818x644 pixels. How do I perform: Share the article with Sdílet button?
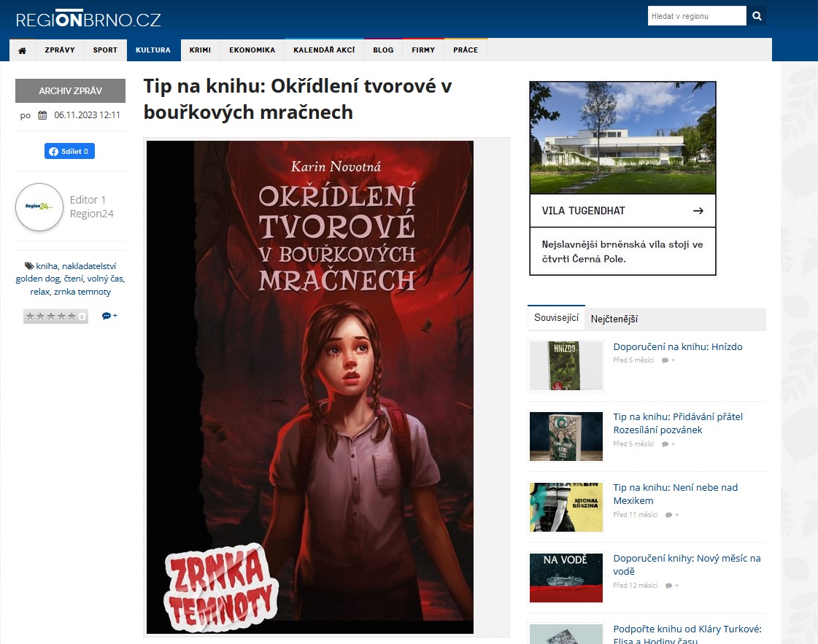coord(69,151)
